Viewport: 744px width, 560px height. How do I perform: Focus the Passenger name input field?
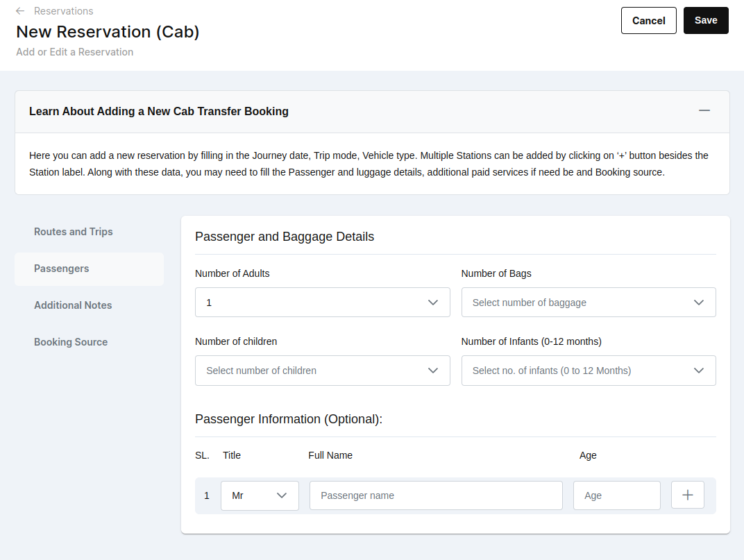click(436, 495)
